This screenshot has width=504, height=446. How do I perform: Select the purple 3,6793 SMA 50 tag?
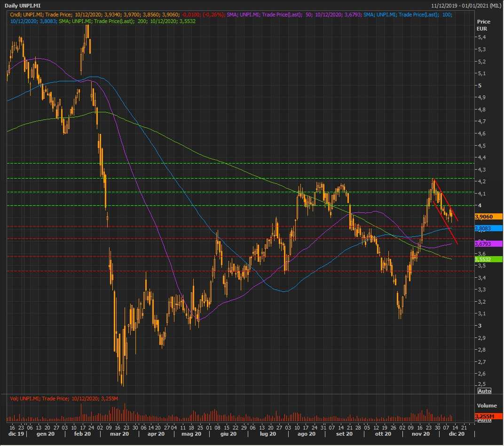[x=488, y=244]
